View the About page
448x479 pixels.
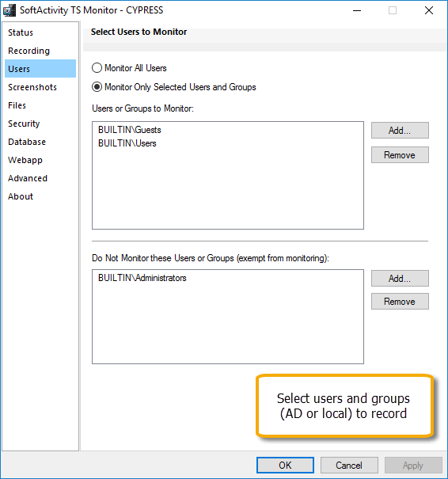coord(21,196)
